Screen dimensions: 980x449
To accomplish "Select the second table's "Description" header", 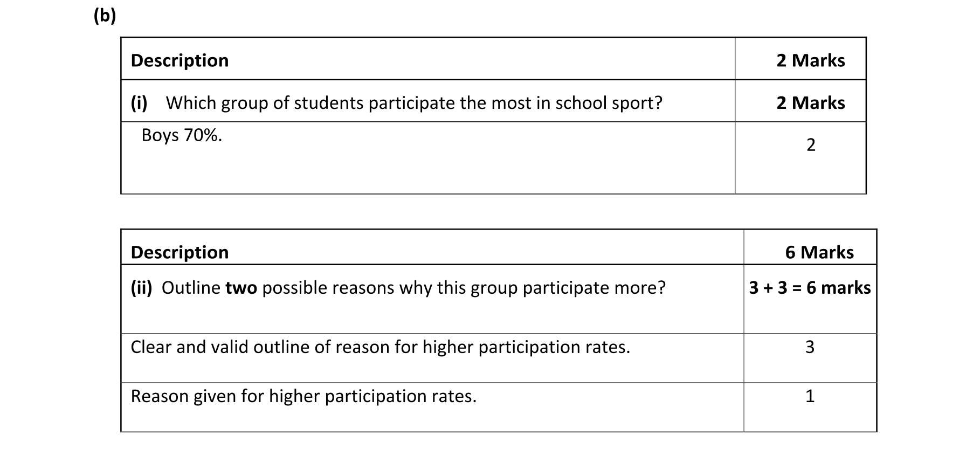I will (x=180, y=252).
